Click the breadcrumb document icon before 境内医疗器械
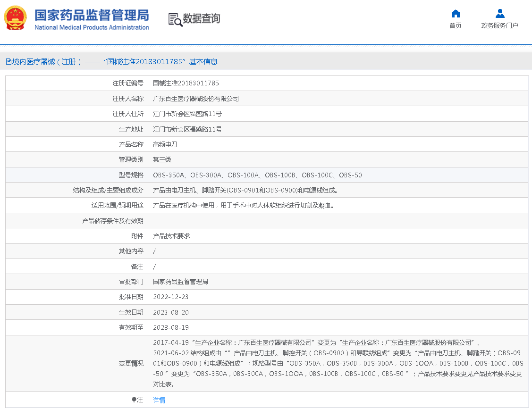Image resolution: width=532 pixels, height=409 pixels. [x=9, y=61]
